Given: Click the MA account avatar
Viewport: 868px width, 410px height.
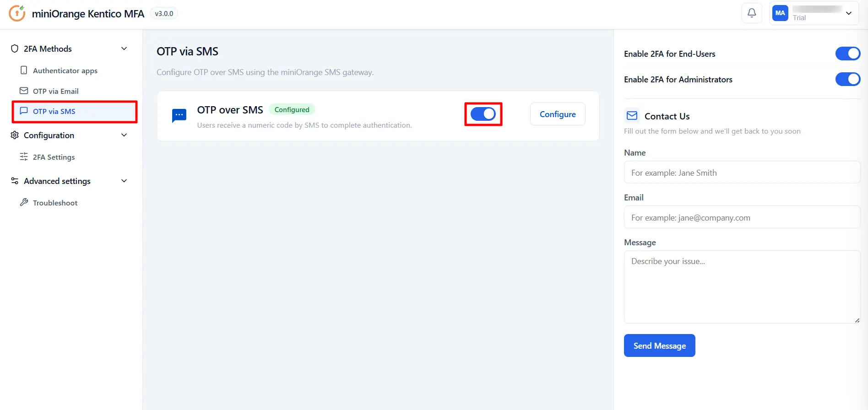Looking at the screenshot, I should tap(780, 13).
